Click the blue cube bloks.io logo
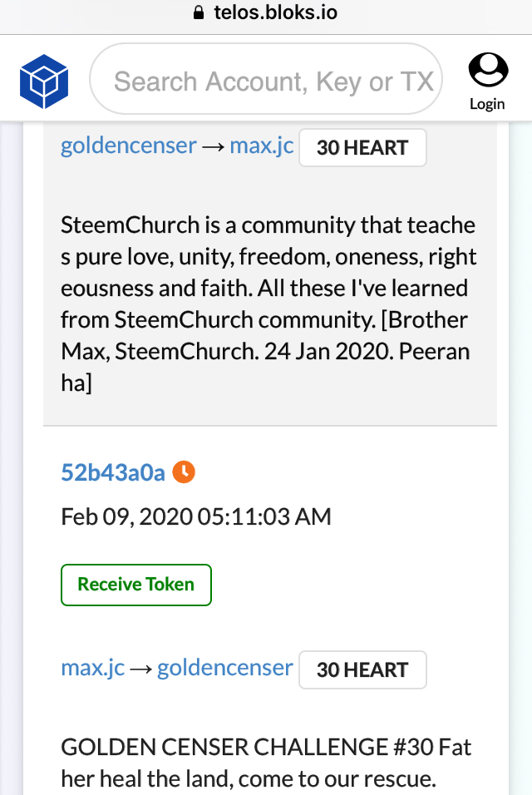Screen dimensions: 532x795 point(44,81)
